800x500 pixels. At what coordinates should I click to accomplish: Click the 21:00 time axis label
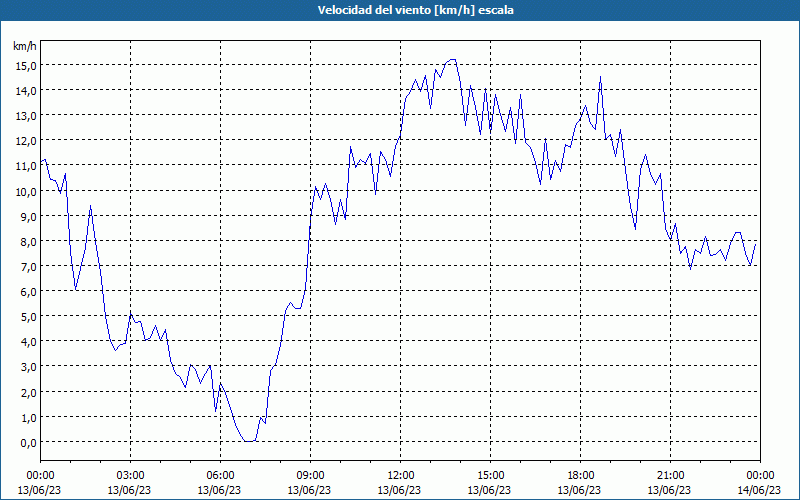click(670, 476)
